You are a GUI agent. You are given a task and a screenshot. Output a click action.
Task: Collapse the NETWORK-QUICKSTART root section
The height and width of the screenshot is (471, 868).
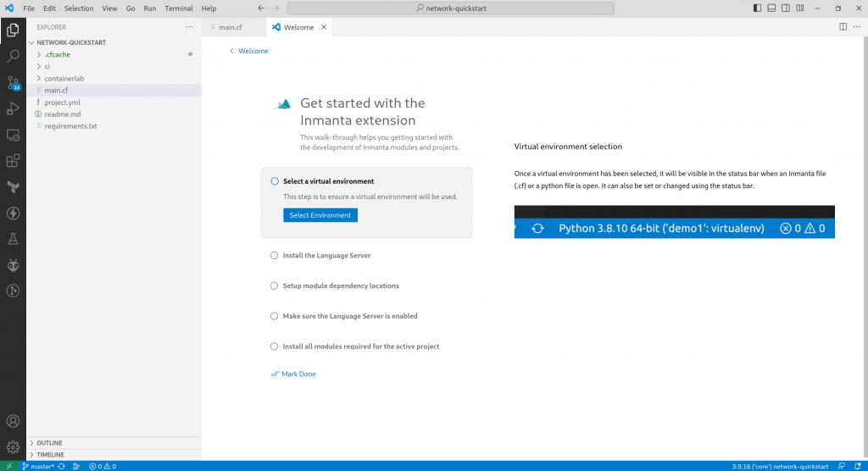tap(114, 42)
